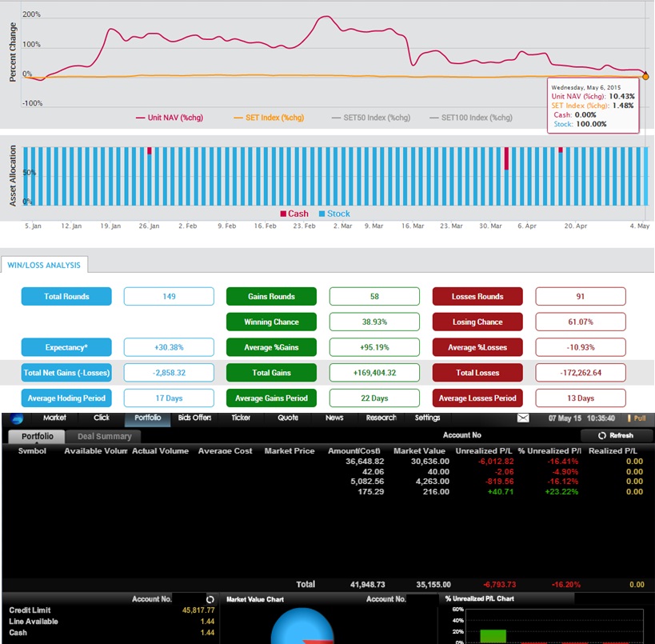Click the Pull button
The height and width of the screenshot is (644, 655).
637,418
